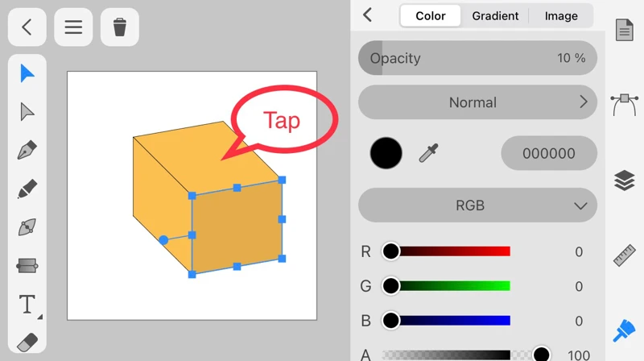Go back from the Color panel
Screen dimensions: 644x361
coord(368,15)
